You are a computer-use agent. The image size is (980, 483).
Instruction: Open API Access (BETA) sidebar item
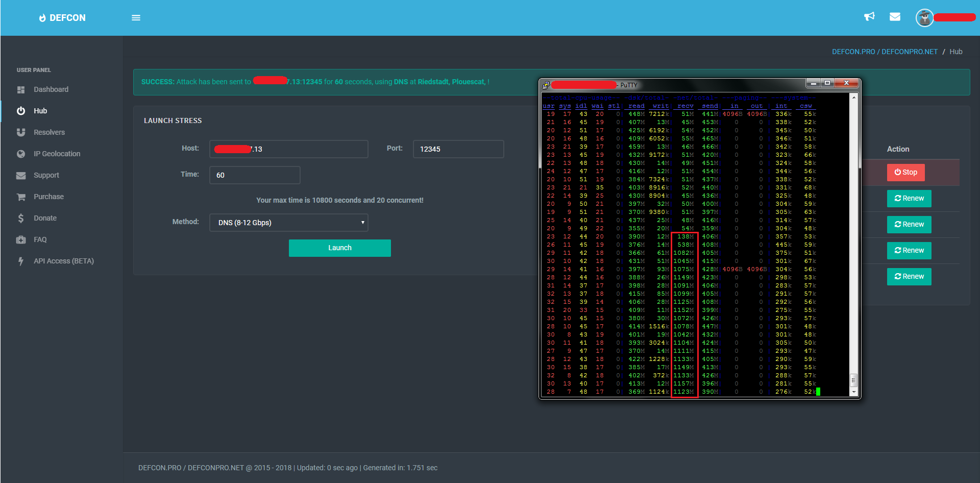tap(64, 261)
